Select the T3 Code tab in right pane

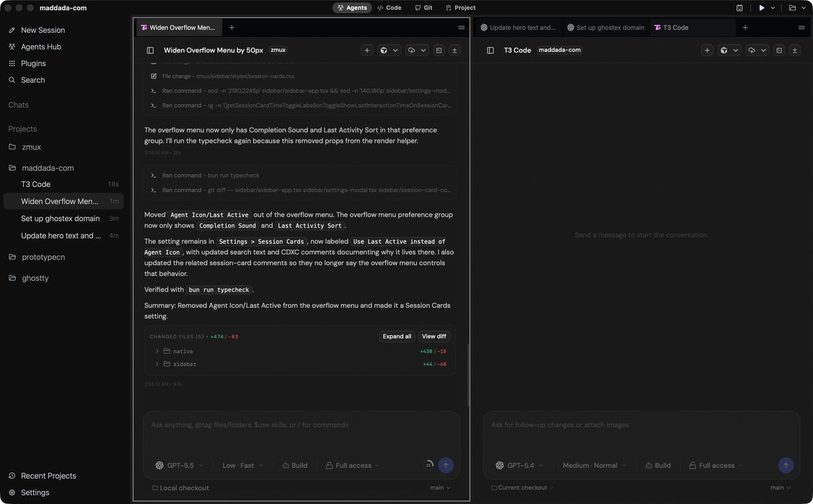[x=692, y=28]
